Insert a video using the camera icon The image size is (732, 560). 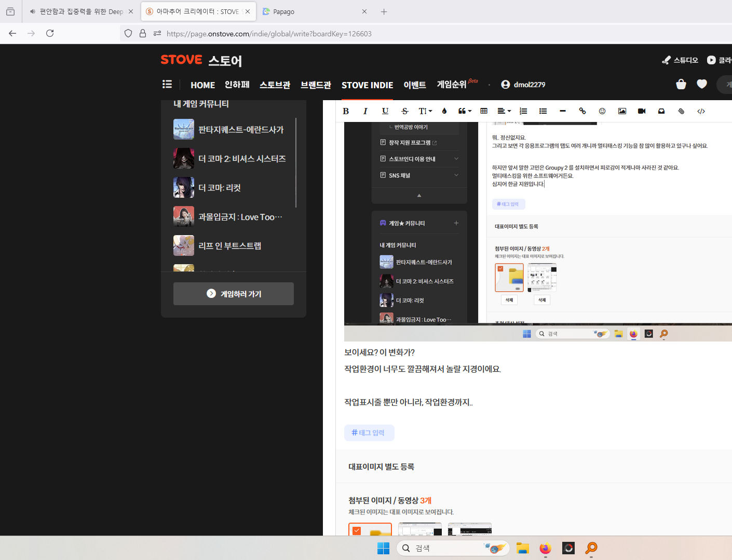pos(642,111)
